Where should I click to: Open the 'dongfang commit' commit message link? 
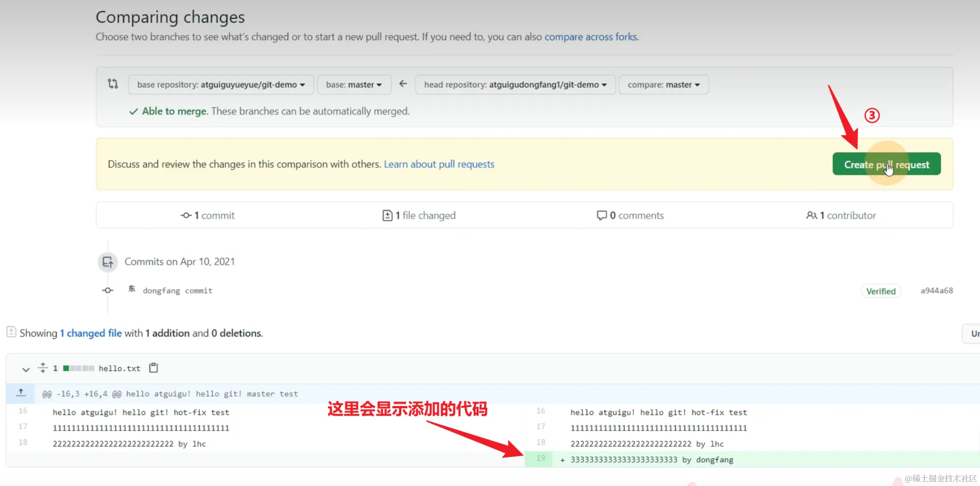click(x=178, y=290)
